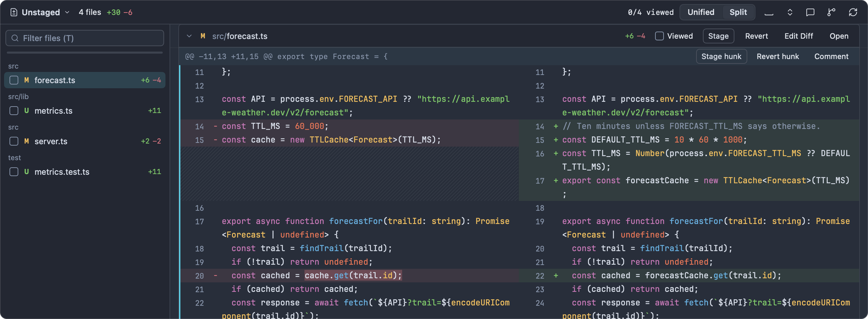The height and width of the screenshot is (319, 868).
Task: Click the expand/collapse all files arrows icon
Action: click(x=790, y=13)
